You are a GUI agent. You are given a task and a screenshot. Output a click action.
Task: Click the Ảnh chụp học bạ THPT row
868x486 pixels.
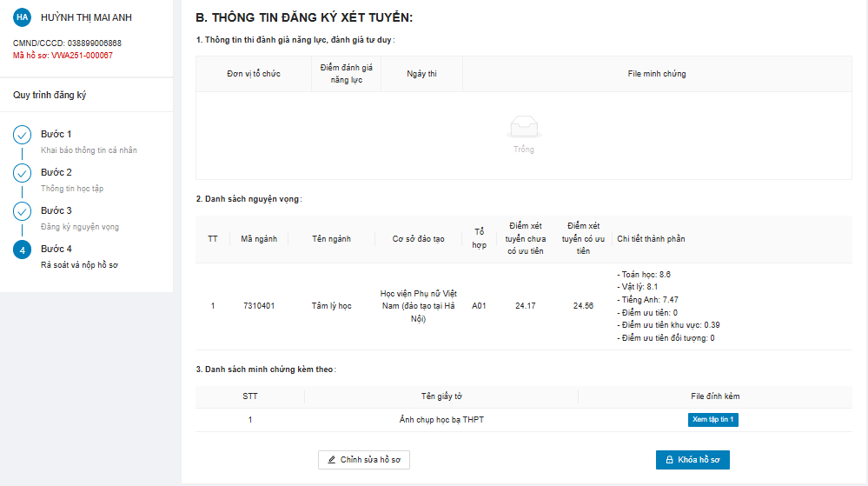pos(524,420)
